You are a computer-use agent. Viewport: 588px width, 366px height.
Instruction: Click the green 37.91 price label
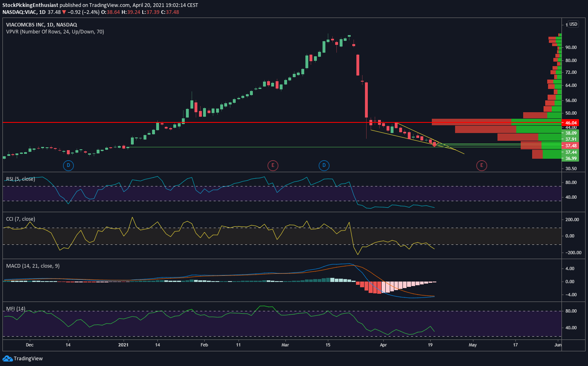pos(570,139)
